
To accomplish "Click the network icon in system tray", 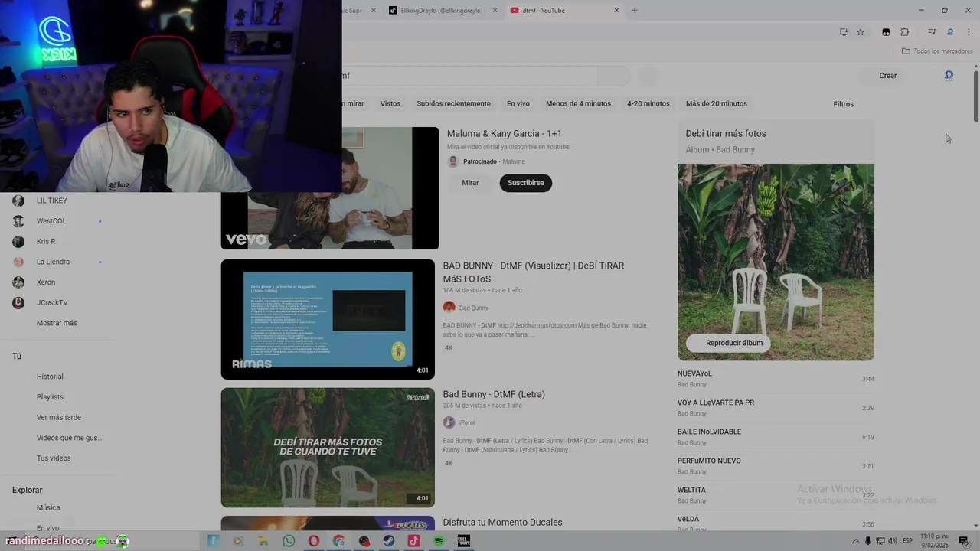I will pos(880,541).
